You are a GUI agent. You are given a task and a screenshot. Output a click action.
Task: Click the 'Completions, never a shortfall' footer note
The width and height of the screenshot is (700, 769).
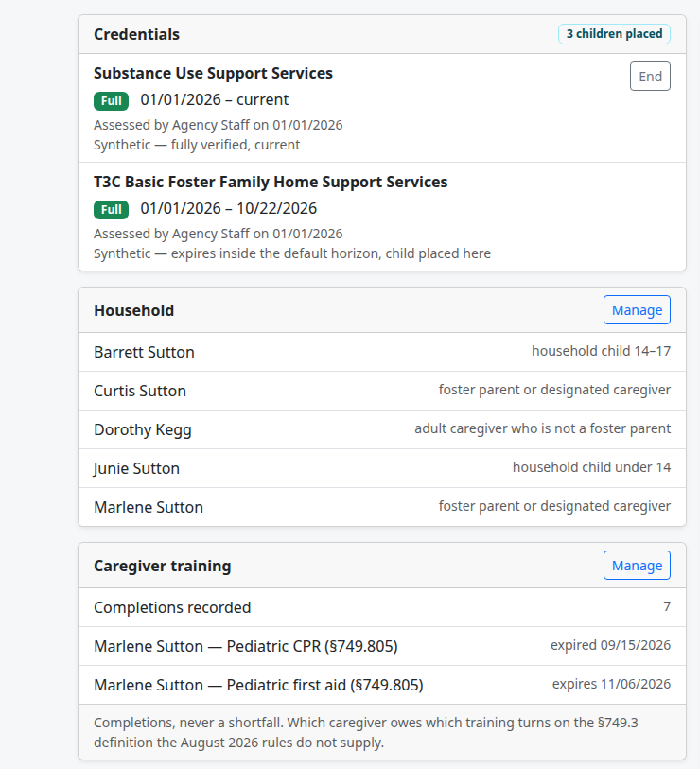pyautogui.click(x=366, y=733)
